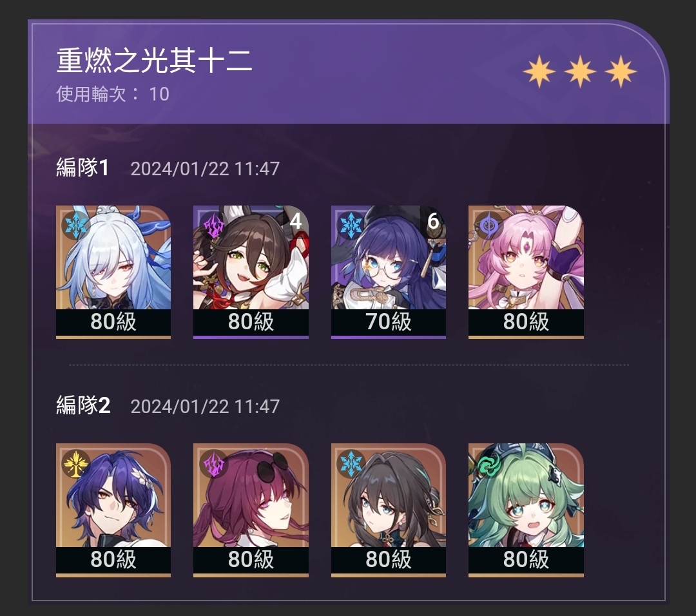Click the eidolon number 6 badge
Image resolution: width=696 pixels, height=616 pixels.
[x=433, y=220]
